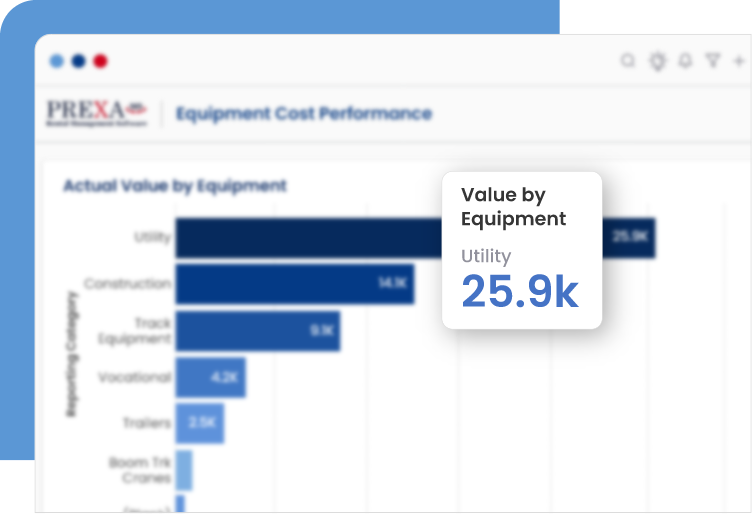Select the Construction bar showing 14.1K
Screen dimensions: 752x514
pyautogui.click(x=293, y=283)
